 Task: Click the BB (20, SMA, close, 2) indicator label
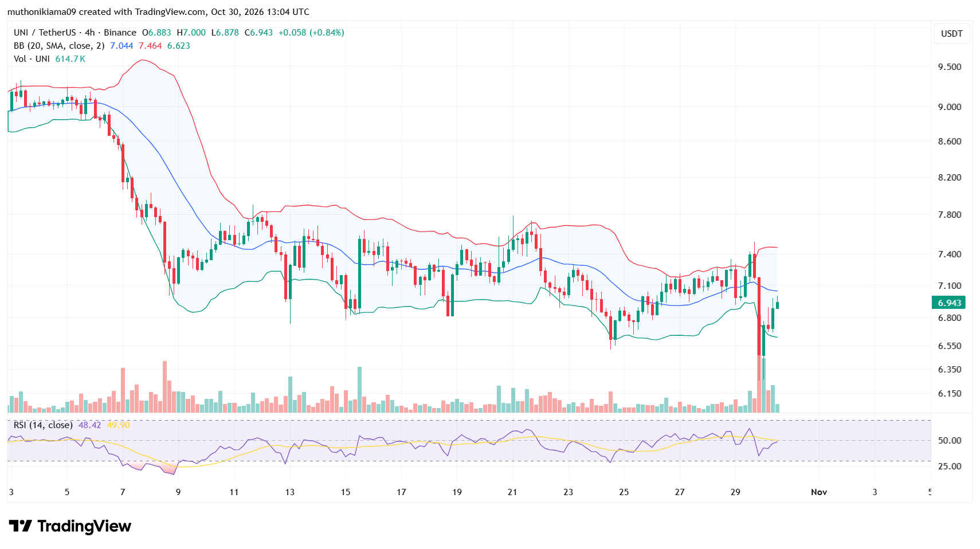click(59, 46)
